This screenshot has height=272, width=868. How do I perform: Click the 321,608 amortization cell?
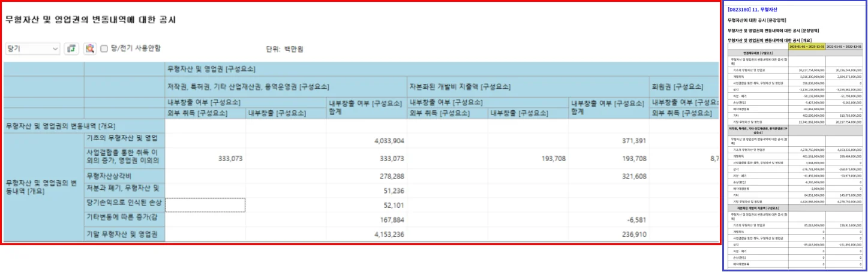tap(608, 176)
